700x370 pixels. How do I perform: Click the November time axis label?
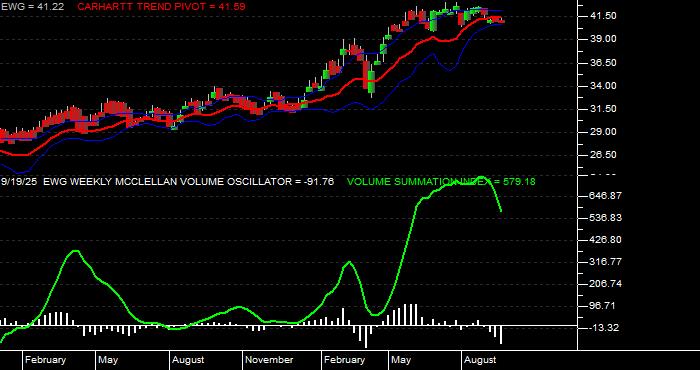[269, 360]
